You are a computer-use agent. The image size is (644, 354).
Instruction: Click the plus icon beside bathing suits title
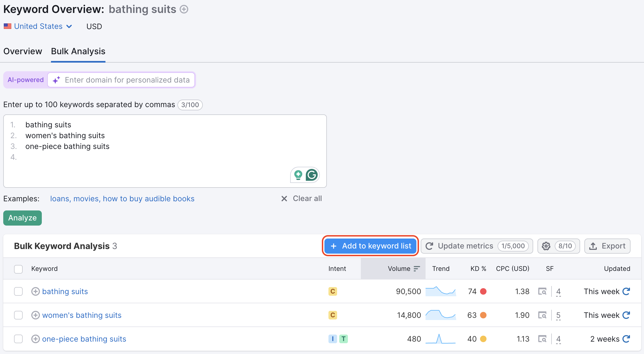pyautogui.click(x=184, y=9)
